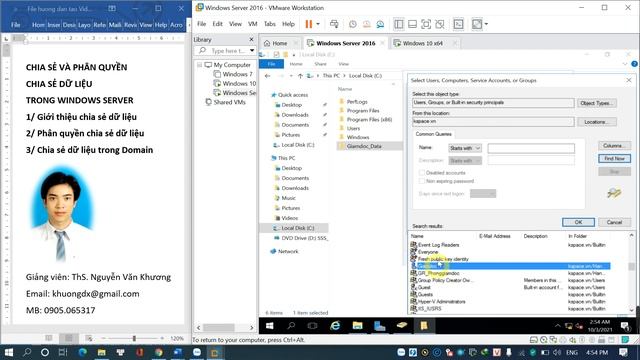This screenshot has width=640, height=360.
Task: Enable the Non expiring password checkbox
Action: (422, 181)
